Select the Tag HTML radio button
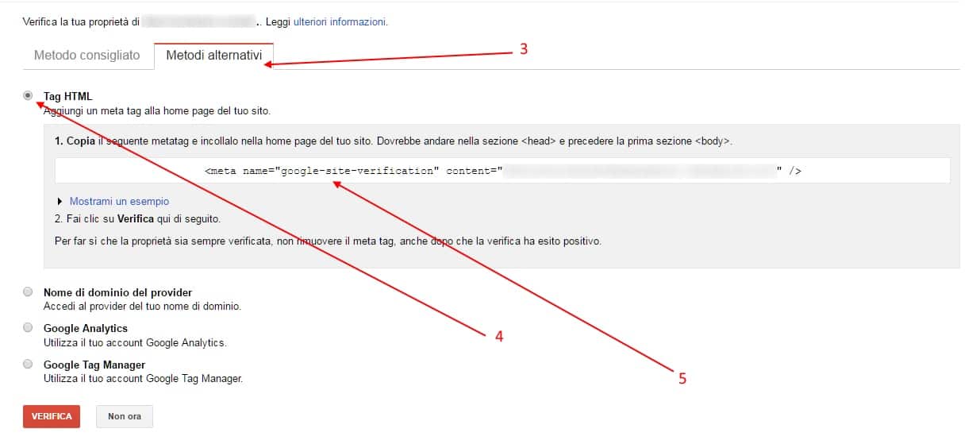This screenshot has height=444, width=980. click(x=29, y=96)
